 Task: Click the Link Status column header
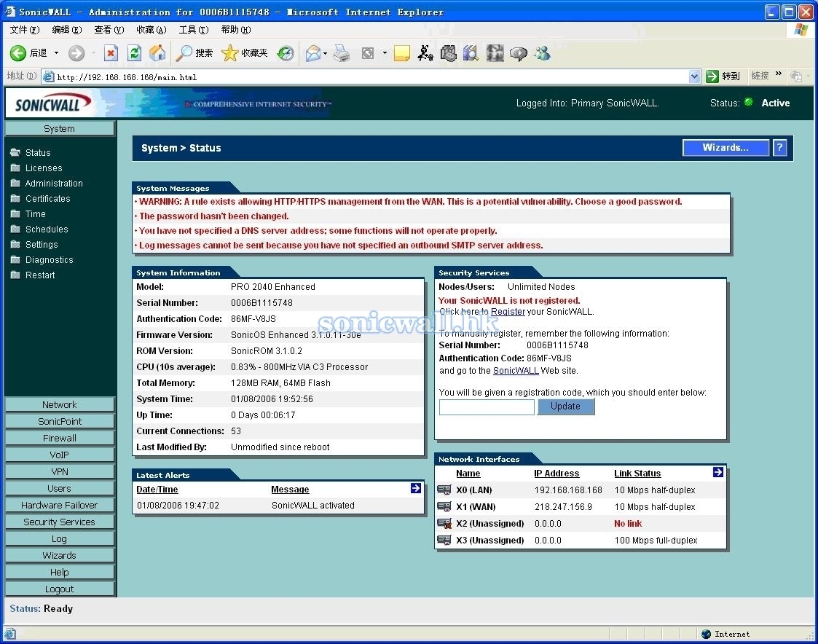coord(637,474)
